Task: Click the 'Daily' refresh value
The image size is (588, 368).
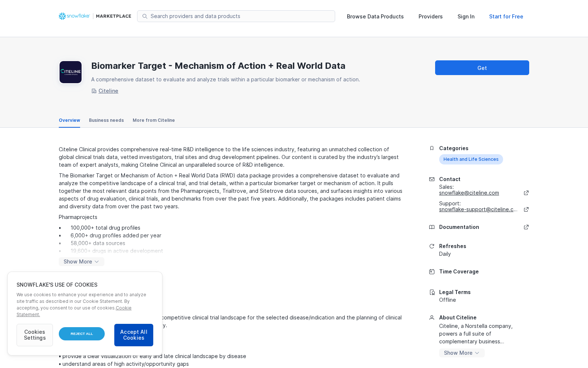Action: (445, 254)
